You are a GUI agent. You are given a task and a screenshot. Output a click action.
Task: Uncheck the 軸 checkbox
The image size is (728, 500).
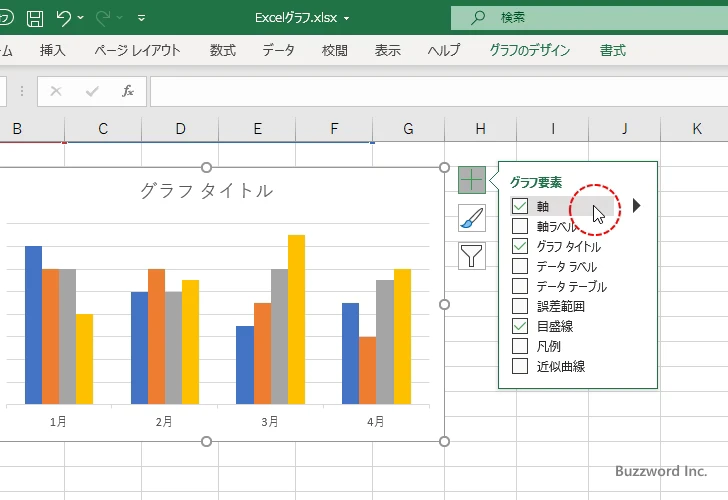point(520,206)
